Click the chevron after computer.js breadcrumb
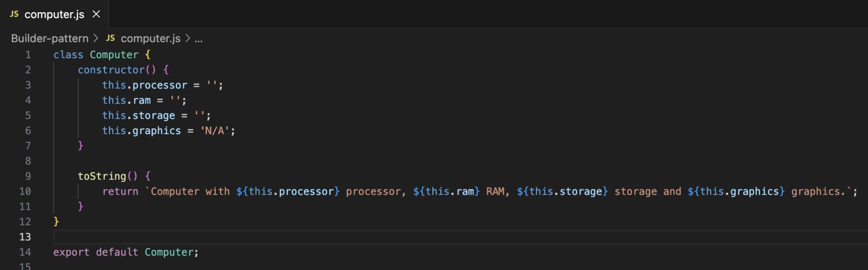The height and width of the screenshot is (270, 868). [x=188, y=38]
